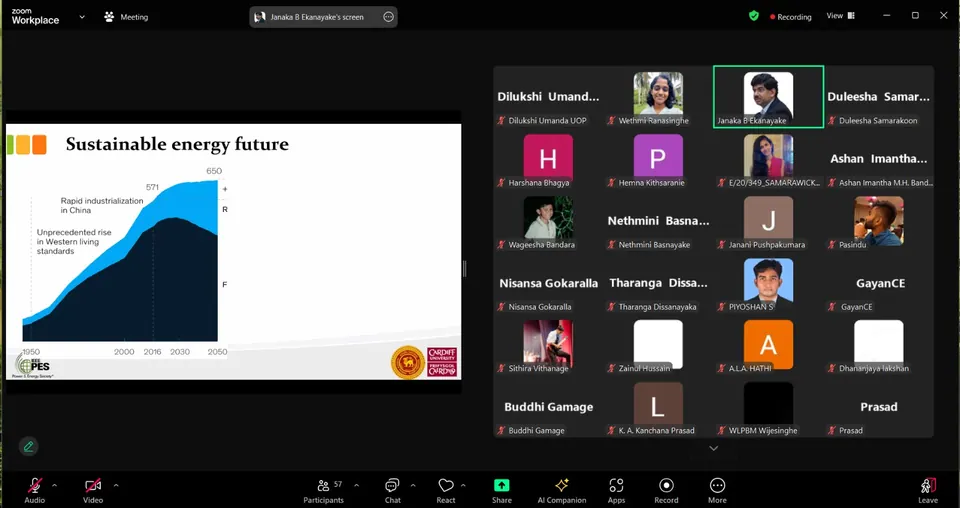
Task: Click the green square on slide header
Action: pyautogui.click(x=10, y=144)
